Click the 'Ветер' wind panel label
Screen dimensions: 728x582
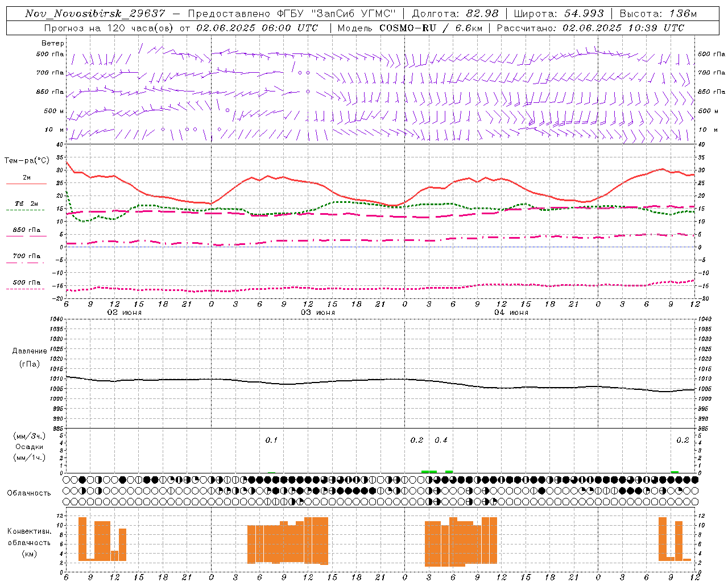pos(53,43)
